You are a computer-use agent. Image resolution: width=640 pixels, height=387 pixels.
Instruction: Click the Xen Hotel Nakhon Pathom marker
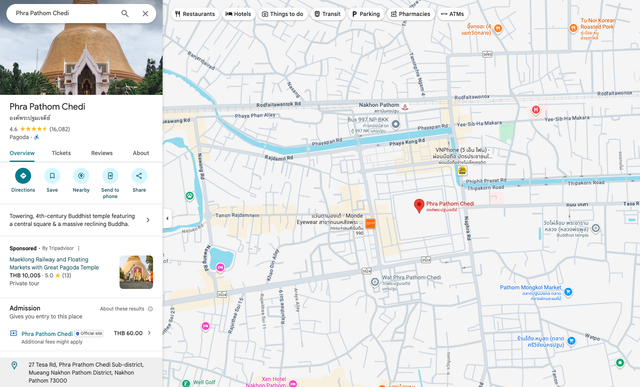[293, 383]
